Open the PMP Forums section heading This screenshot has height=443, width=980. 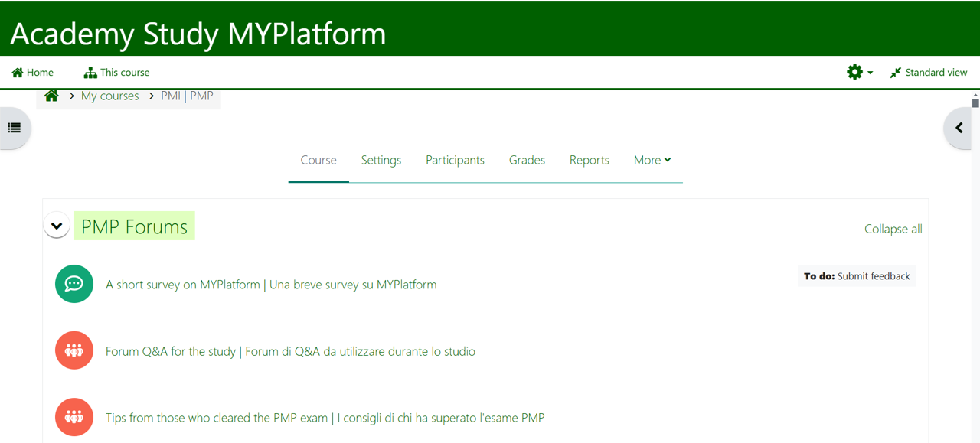pyautogui.click(x=134, y=226)
